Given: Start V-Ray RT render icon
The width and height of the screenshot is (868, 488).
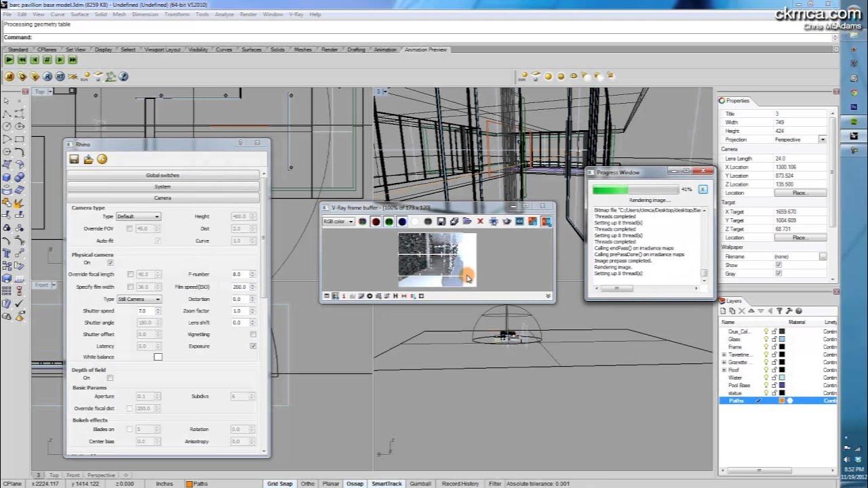Looking at the screenshot, I should [60, 77].
